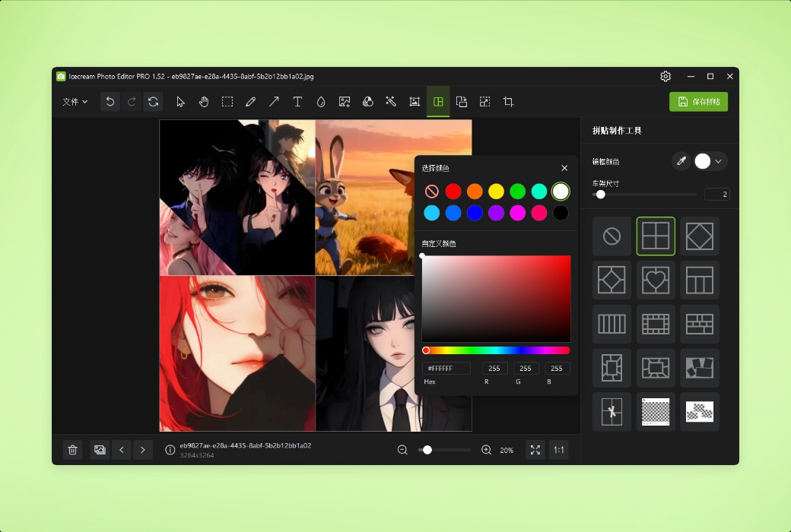The width and height of the screenshot is (791, 532).
Task: Go to next image with right arrow
Action: click(x=143, y=450)
